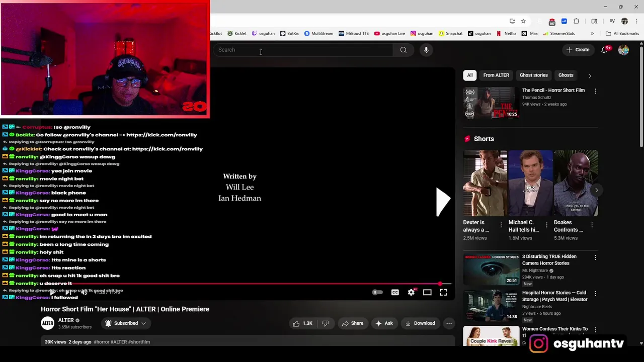
Task: Open options for The Pencil video
Action: (x=595, y=91)
